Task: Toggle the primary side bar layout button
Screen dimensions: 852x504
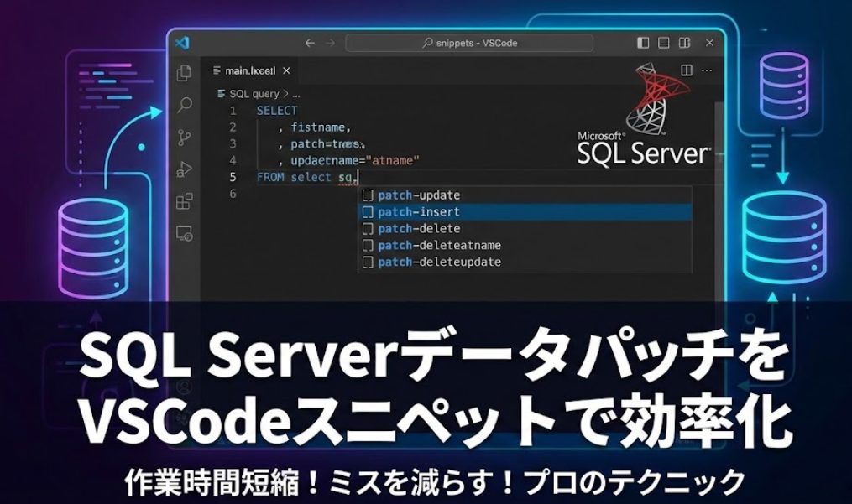Action: [643, 43]
